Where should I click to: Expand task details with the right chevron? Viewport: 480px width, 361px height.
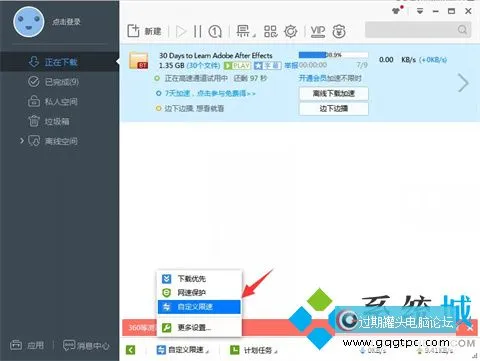coord(463,83)
